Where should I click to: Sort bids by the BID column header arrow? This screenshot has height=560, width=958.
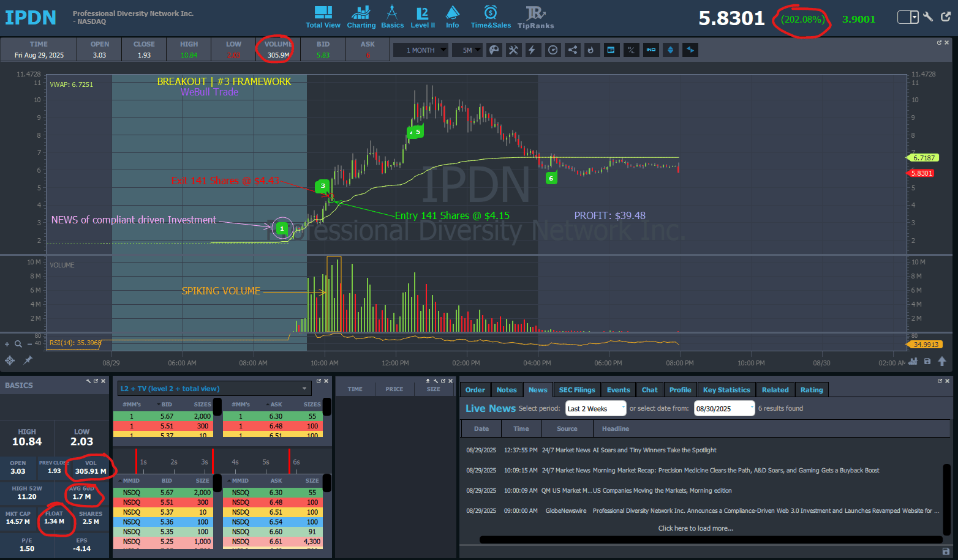point(159,405)
